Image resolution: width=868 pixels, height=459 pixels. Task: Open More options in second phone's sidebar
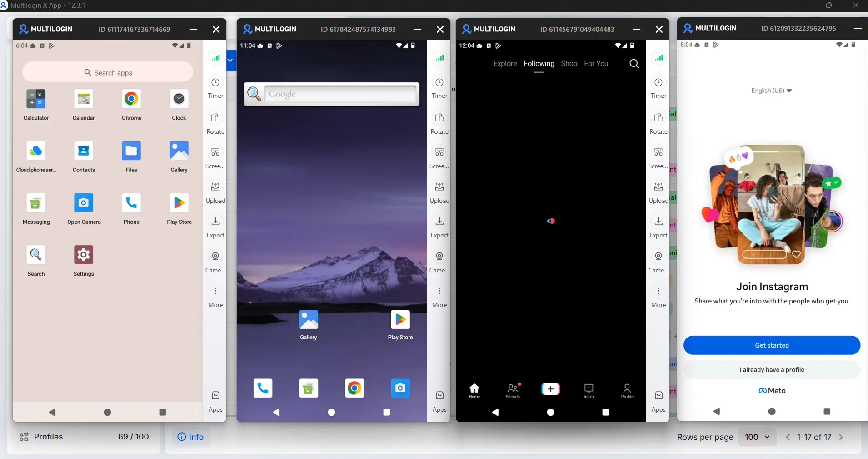pos(439,297)
